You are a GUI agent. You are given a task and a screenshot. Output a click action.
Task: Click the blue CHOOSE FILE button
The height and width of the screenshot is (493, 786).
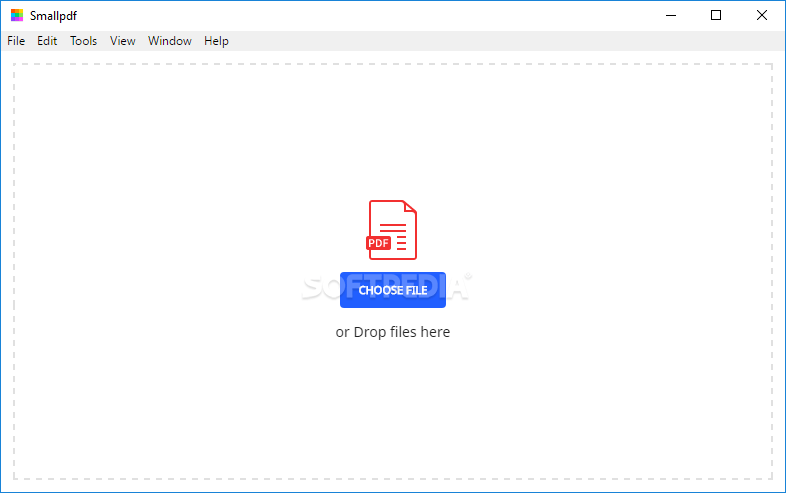coord(392,290)
